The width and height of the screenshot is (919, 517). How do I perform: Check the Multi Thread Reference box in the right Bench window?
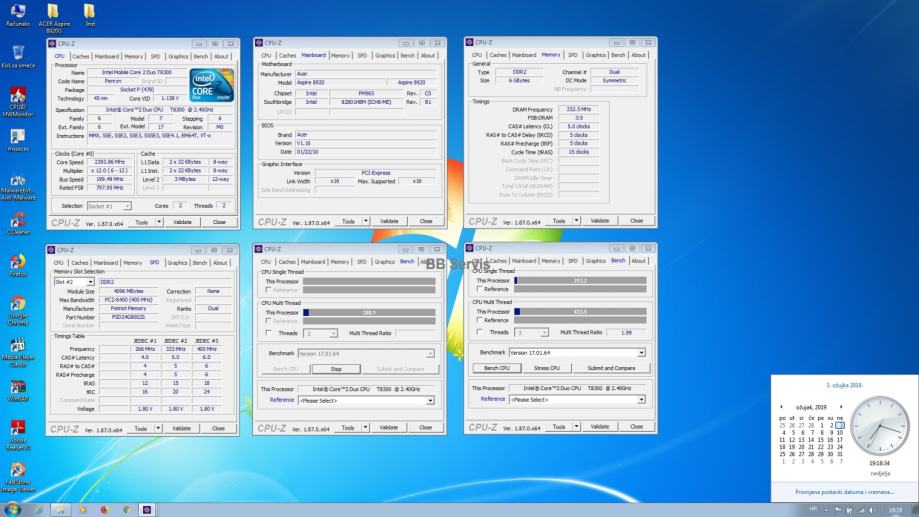pyautogui.click(x=479, y=320)
